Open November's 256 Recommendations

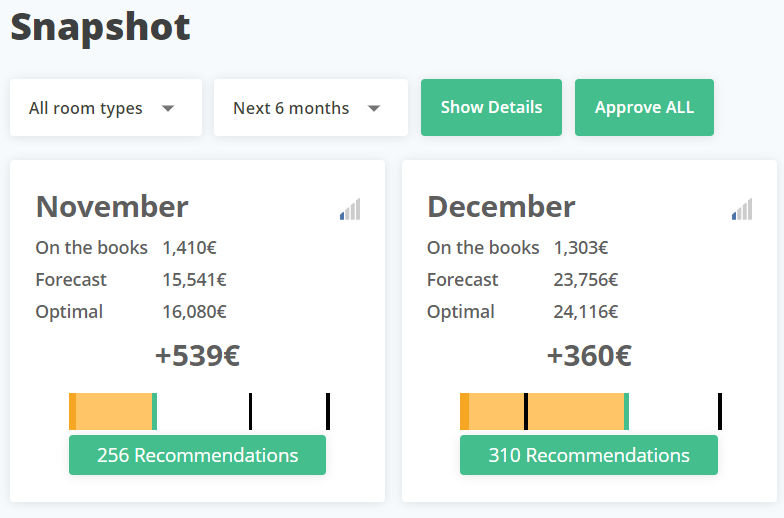pyautogui.click(x=198, y=455)
